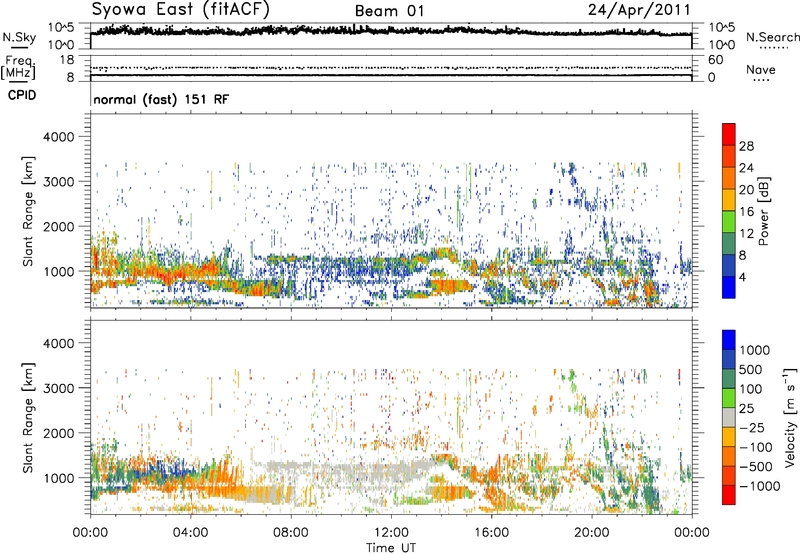
Task: Click the 'Freq. [MHz]' axis label
Action: [18, 68]
